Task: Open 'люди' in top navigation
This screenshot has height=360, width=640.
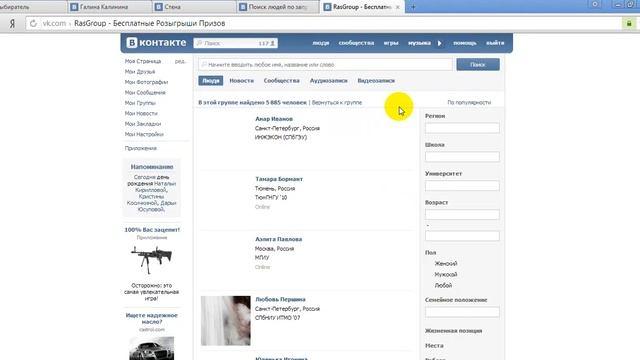Action: pyautogui.click(x=321, y=43)
